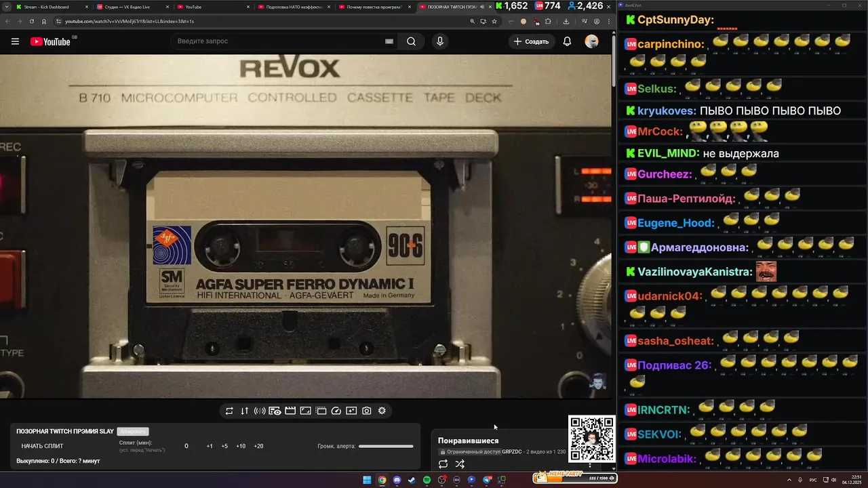Click the YouTube search magnifier button

[411, 41]
